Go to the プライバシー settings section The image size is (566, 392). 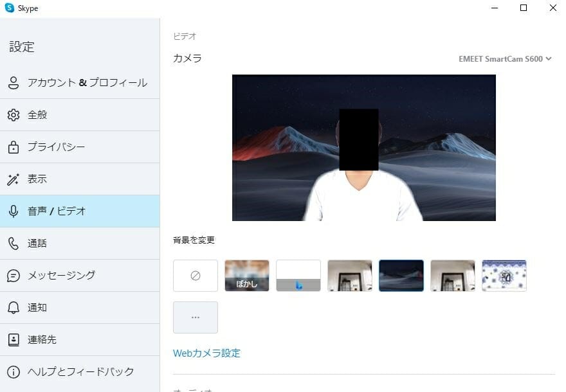click(56, 147)
